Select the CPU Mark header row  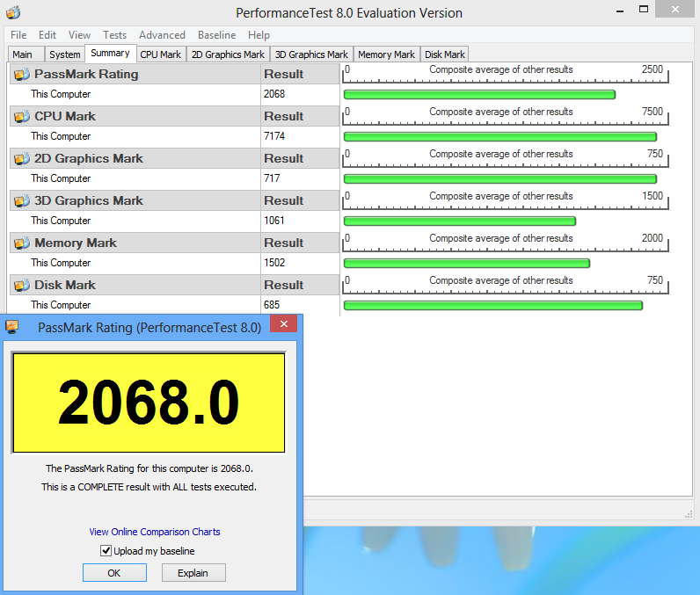(x=174, y=116)
